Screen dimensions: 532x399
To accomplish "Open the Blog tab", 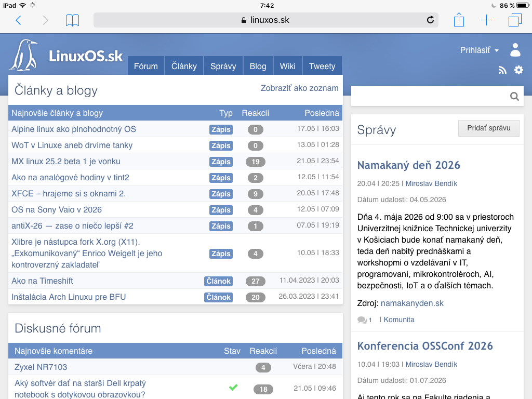I will tap(258, 66).
